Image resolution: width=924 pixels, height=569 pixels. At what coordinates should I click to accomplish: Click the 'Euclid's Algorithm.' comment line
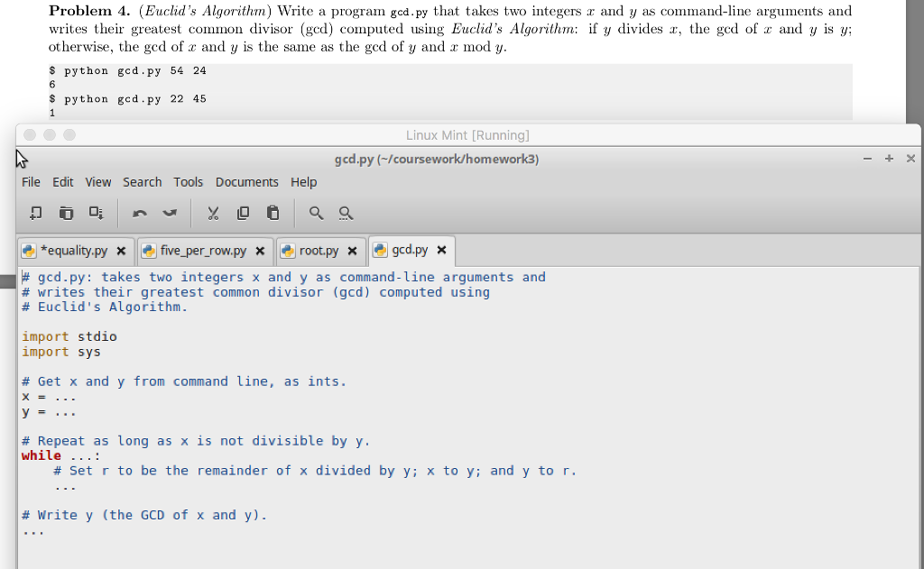105,307
